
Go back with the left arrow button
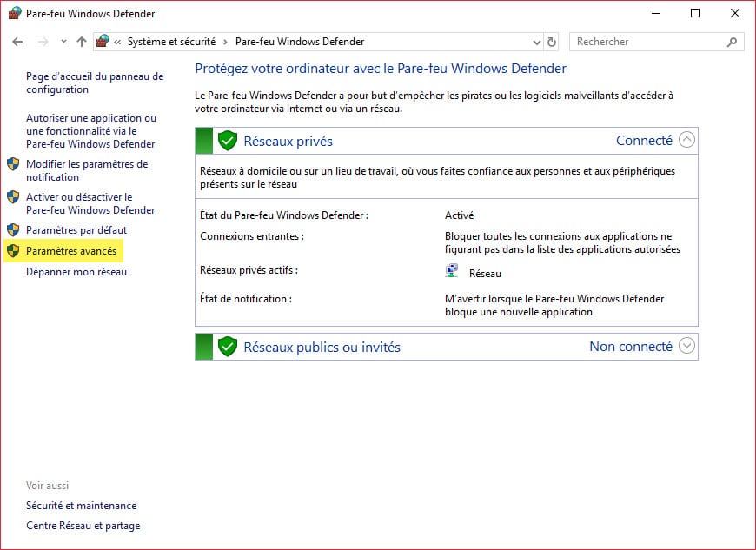coord(18,42)
